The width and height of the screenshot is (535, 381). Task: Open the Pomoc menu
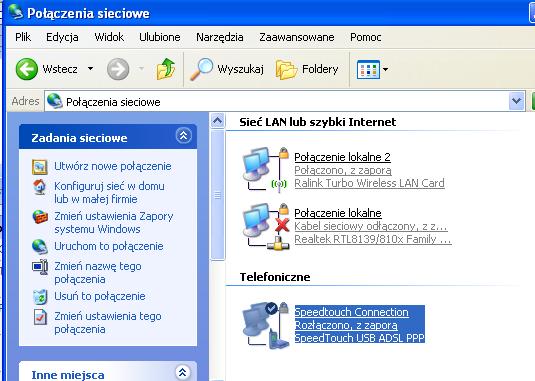click(x=365, y=37)
